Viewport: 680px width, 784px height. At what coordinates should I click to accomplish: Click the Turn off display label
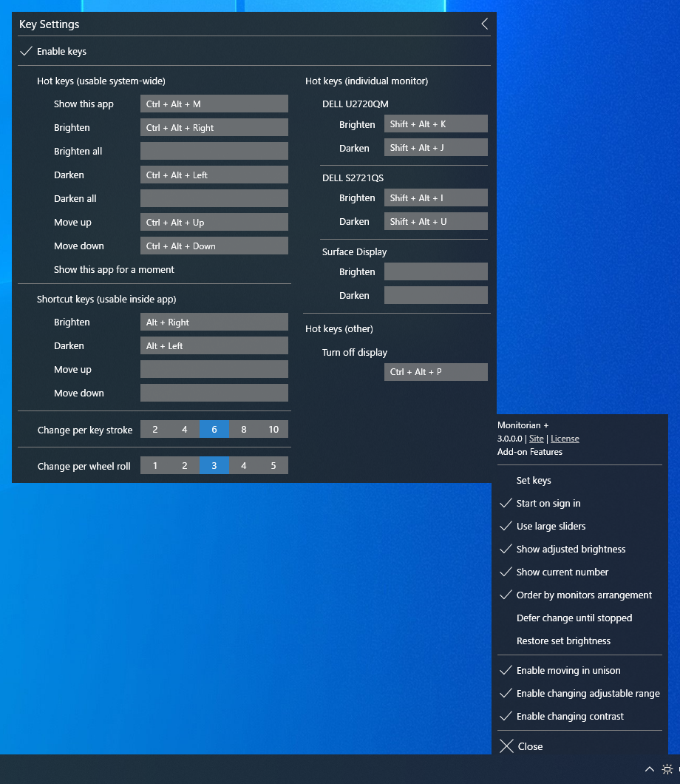[355, 353]
